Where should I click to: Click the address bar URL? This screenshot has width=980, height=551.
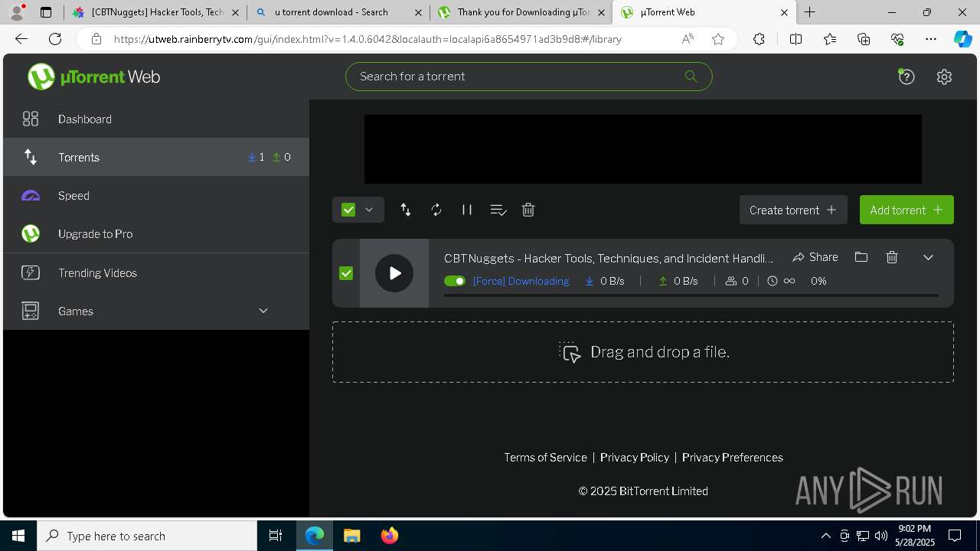tap(367, 39)
